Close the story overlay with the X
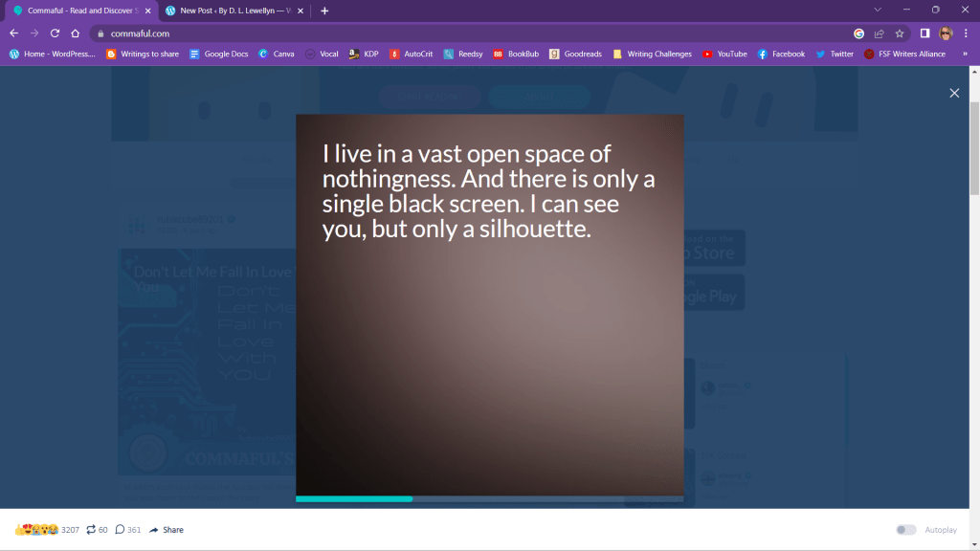980x551 pixels. pyautogui.click(x=953, y=93)
